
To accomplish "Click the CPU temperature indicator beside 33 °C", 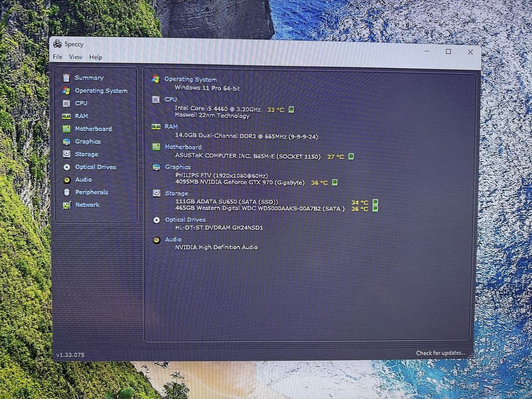I will coord(291,109).
